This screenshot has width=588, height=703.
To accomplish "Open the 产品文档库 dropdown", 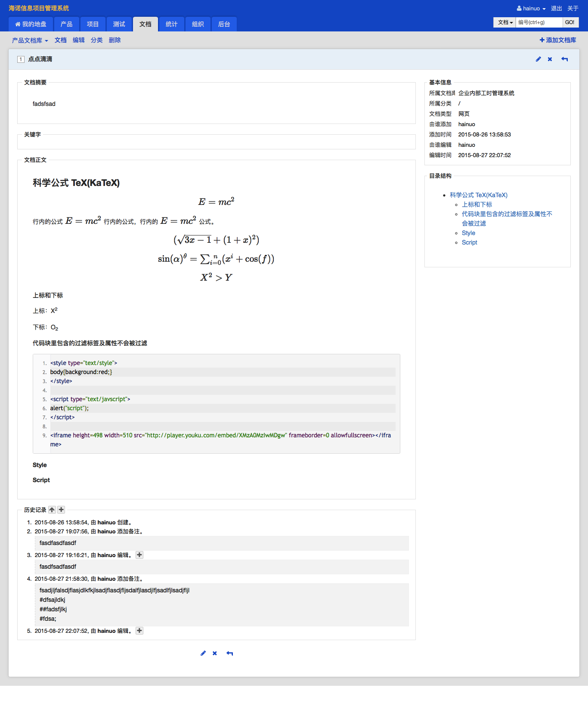I will tap(30, 40).
